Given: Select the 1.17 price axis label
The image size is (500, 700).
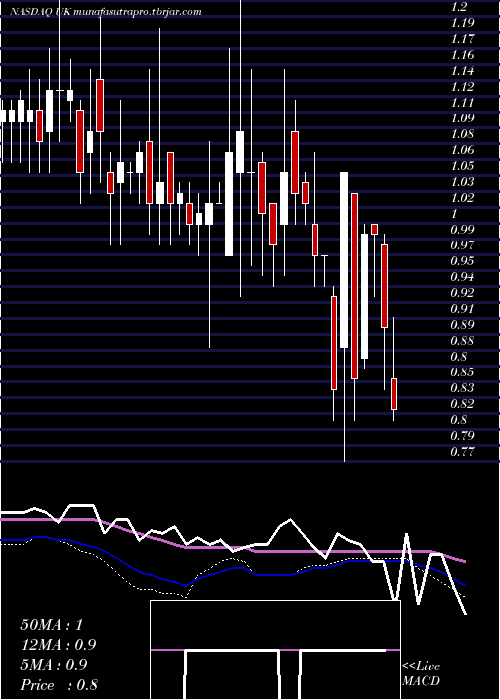Looking at the screenshot, I should [x=462, y=39].
